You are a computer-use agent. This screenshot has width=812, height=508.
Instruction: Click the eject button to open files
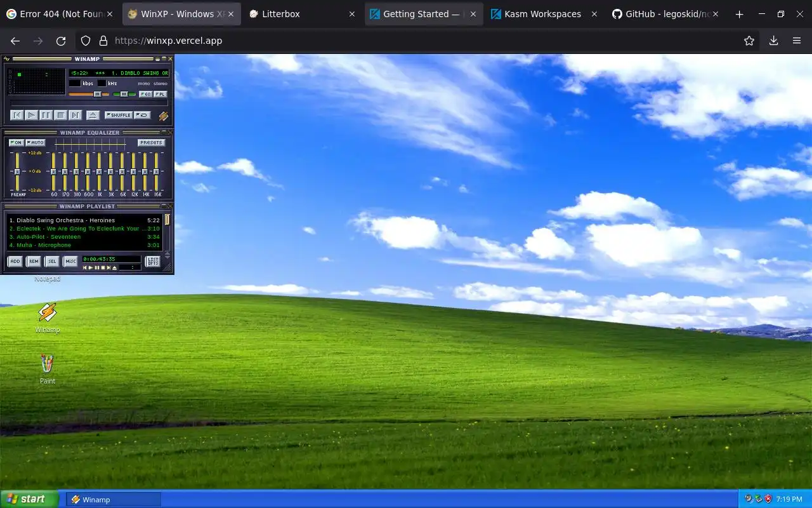pyautogui.click(x=93, y=115)
